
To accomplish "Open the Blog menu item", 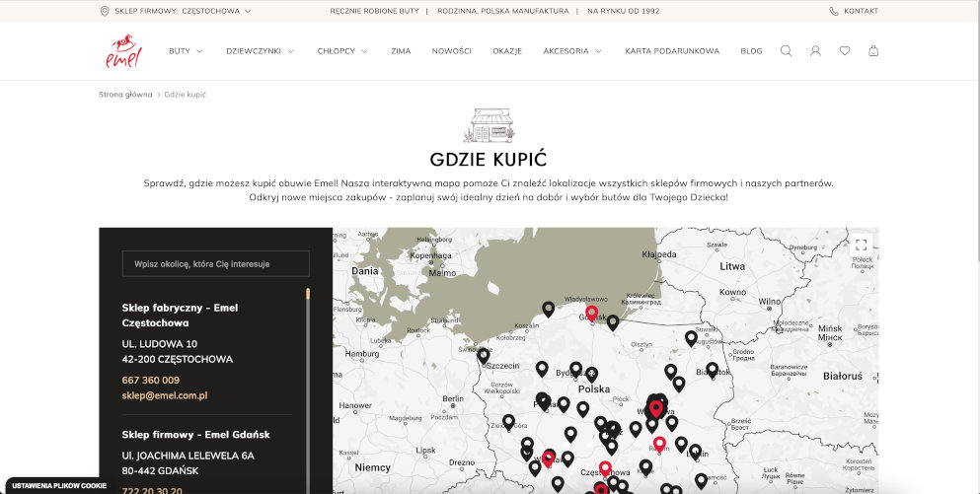I will pyautogui.click(x=751, y=51).
